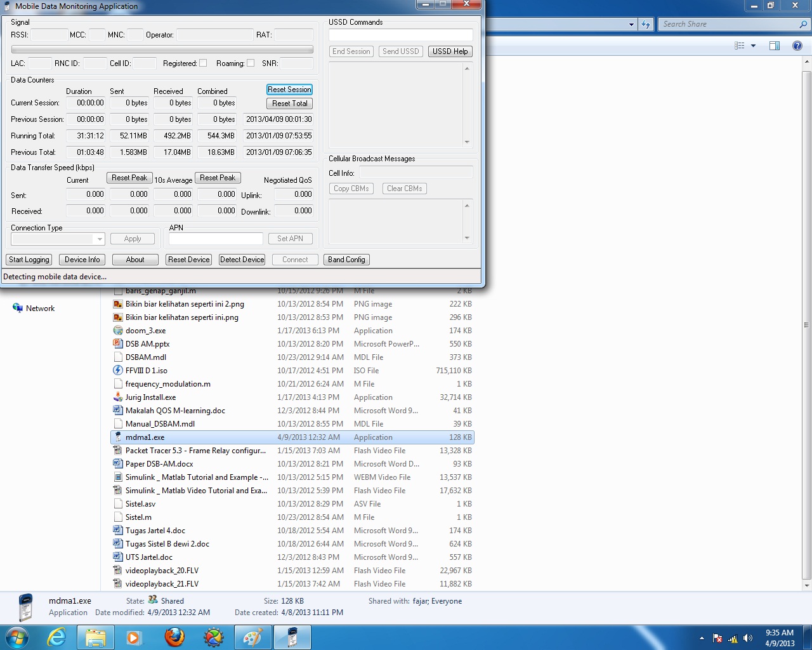Viewport: 812px width, 650px height.
Task: Open Firefox from the taskbar
Action: [x=174, y=637]
